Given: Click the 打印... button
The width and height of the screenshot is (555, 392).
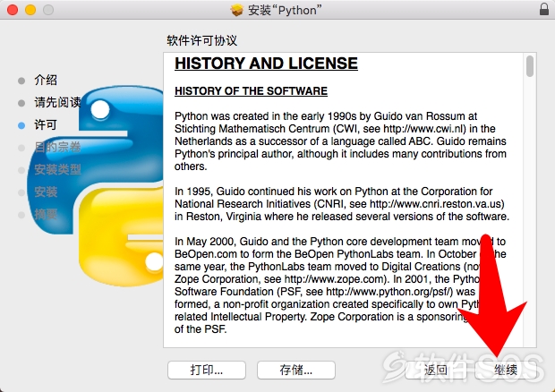Looking at the screenshot, I should (x=207, y=370).
